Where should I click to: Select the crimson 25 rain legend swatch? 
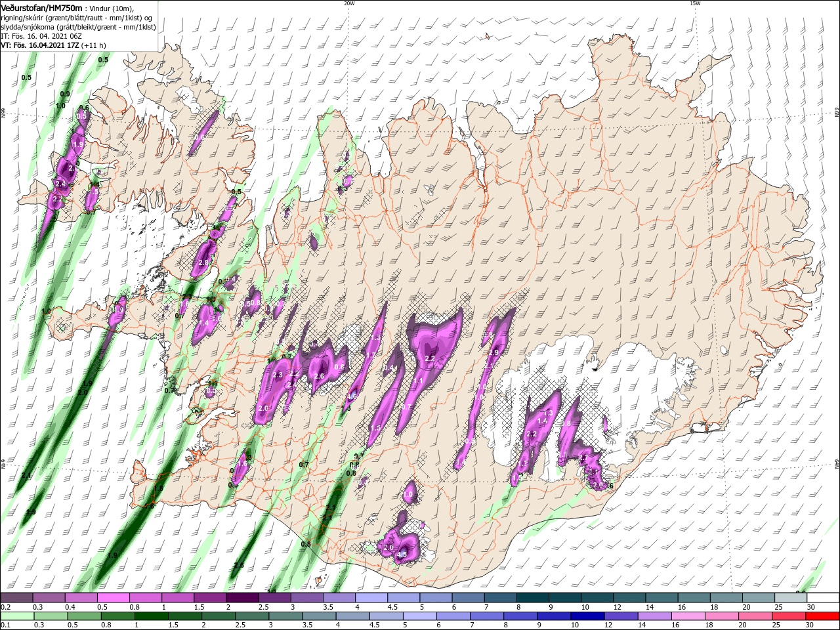coord(788,616)
